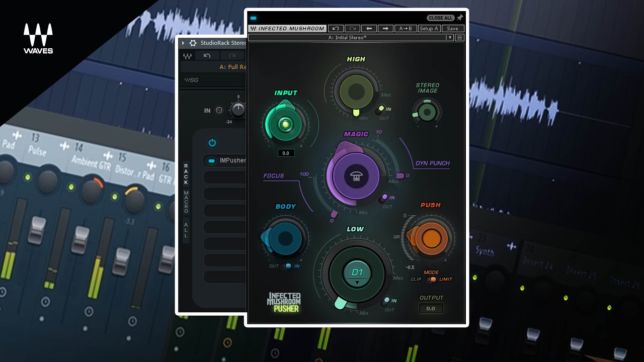Viewport: 644px width, 362px height.
Task: Toggle the Magic IN/OUT switch
Action: pyautogui.click(x=383, y=199)
